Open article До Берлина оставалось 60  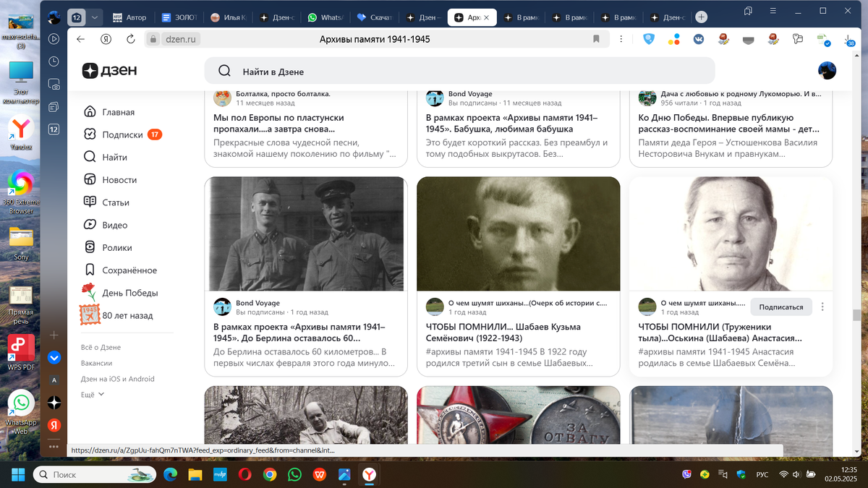tap(299, 333)
